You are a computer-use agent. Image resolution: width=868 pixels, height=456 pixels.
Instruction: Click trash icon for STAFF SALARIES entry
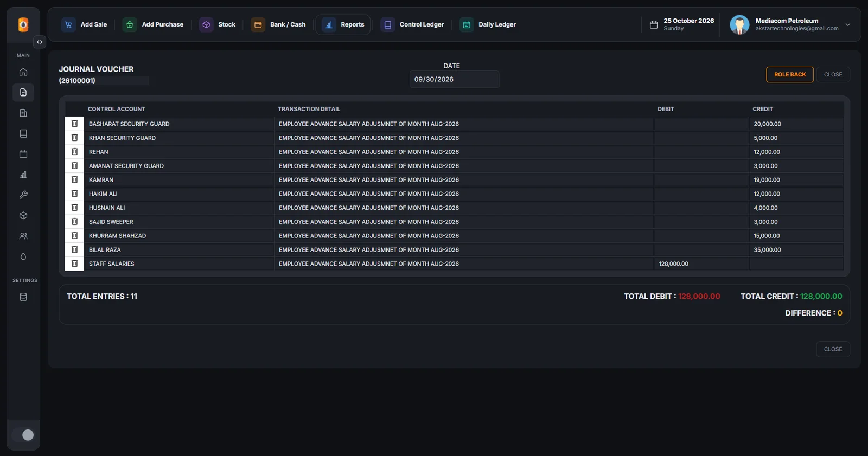click(74, 264)
